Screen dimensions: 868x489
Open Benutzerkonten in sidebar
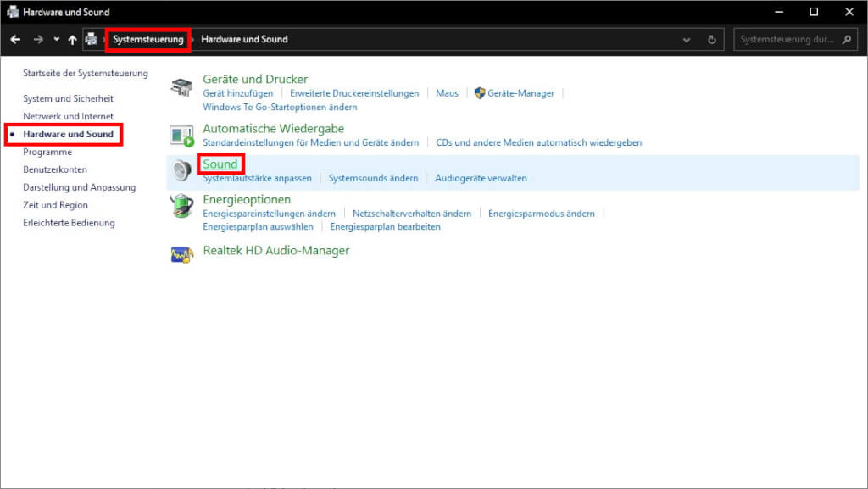[x=55, y=169]
